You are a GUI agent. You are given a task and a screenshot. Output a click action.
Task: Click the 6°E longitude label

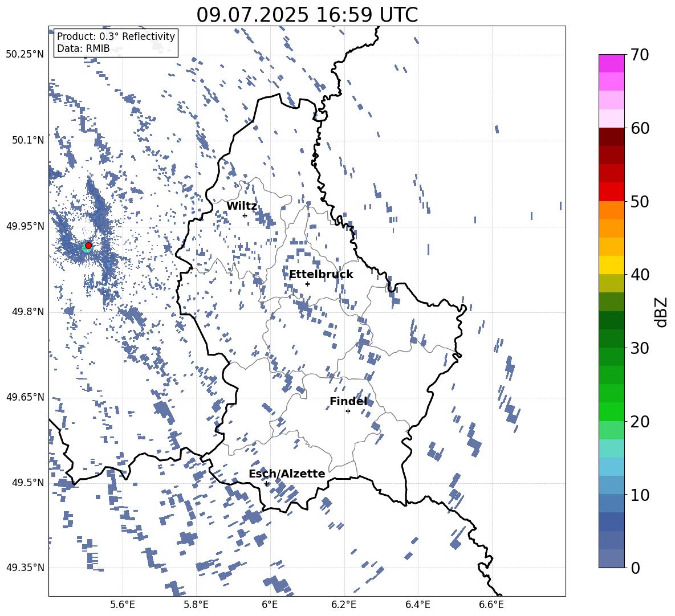(x=270, y=605)
